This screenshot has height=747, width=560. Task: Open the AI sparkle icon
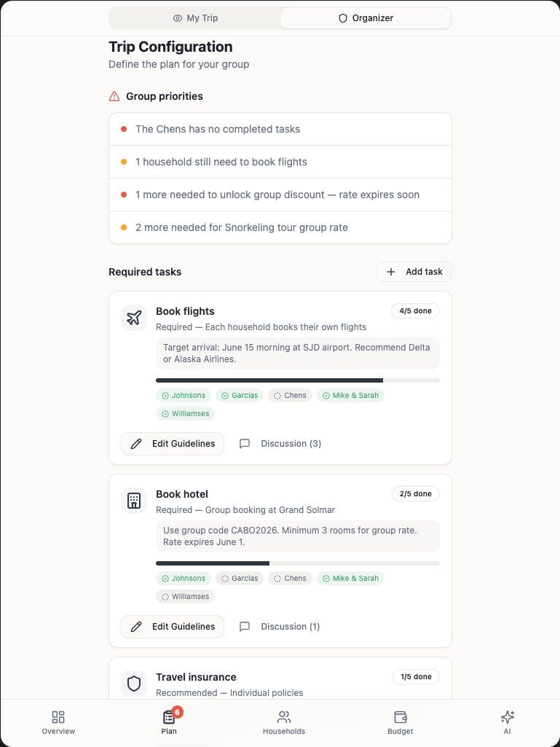tap(507, 717)
